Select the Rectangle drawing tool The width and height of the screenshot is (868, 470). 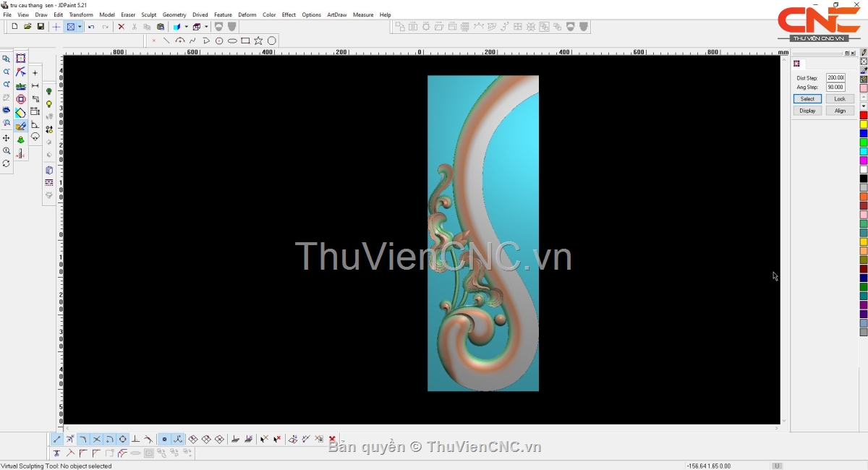pos(245,40)
